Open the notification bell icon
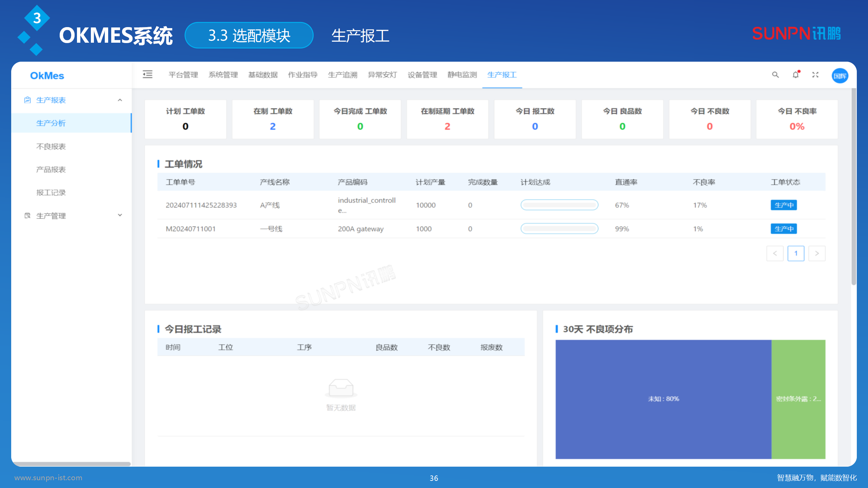 [795, 75]
